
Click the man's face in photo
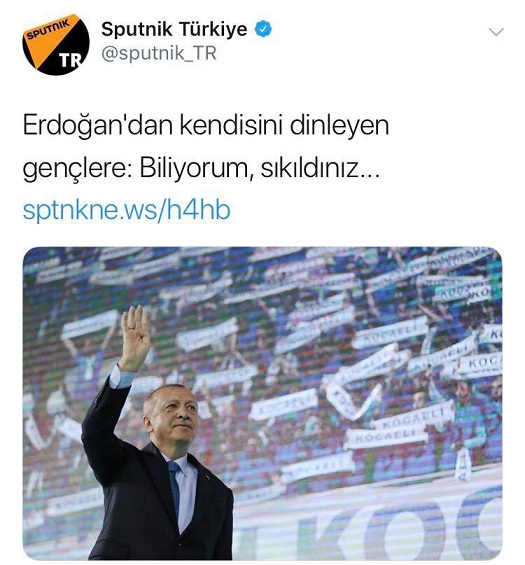coord(176,414)
